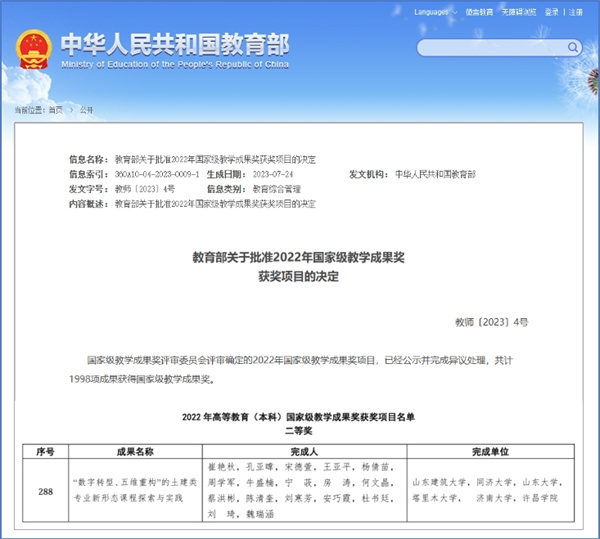Click the 中华人民共和国教育部 site title

(x=175, y=43)
